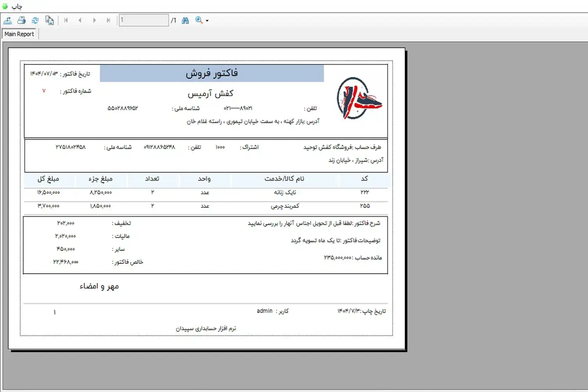Click the page number field in the toolbar

pos(143,20)
